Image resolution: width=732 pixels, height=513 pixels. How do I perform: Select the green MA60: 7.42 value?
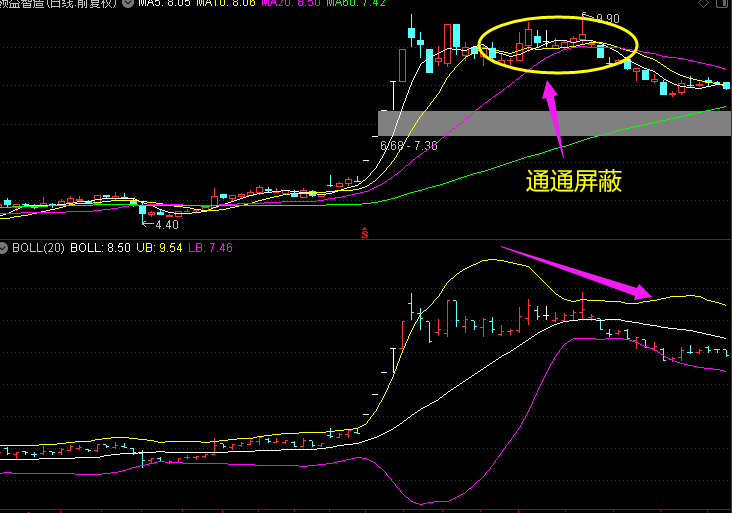tap(356, 3)
